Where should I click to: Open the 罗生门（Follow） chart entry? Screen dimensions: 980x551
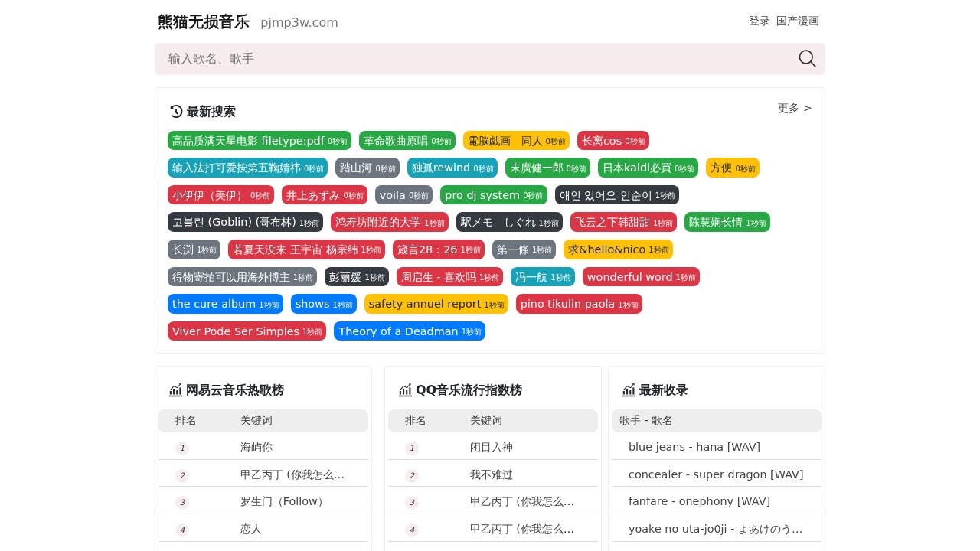pyautogui.click(x=284, y=501)
